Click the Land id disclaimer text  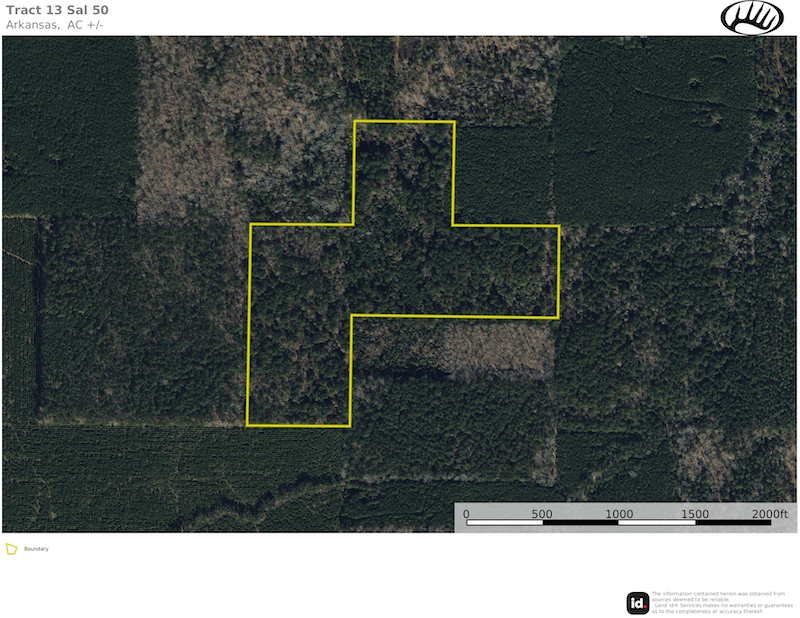[718, 603]
